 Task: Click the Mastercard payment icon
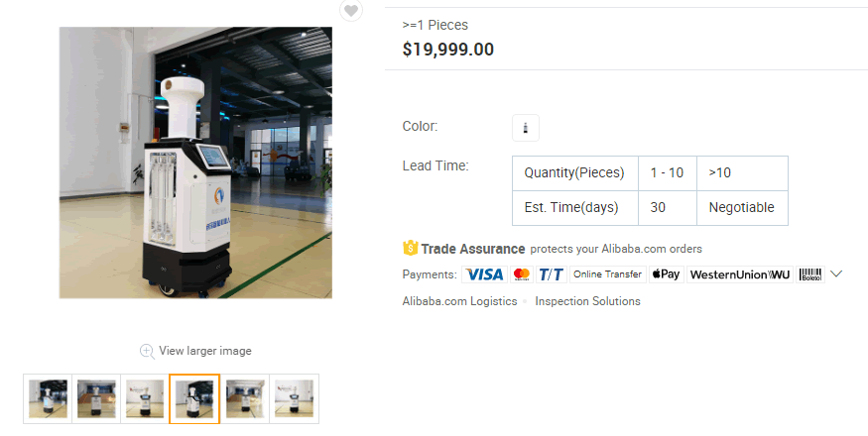click(522, 274)
